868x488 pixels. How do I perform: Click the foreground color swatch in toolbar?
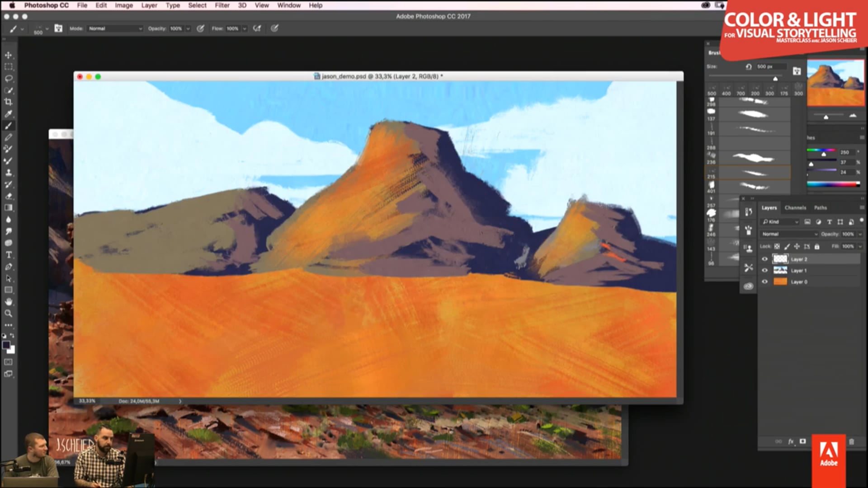(7, 345)
